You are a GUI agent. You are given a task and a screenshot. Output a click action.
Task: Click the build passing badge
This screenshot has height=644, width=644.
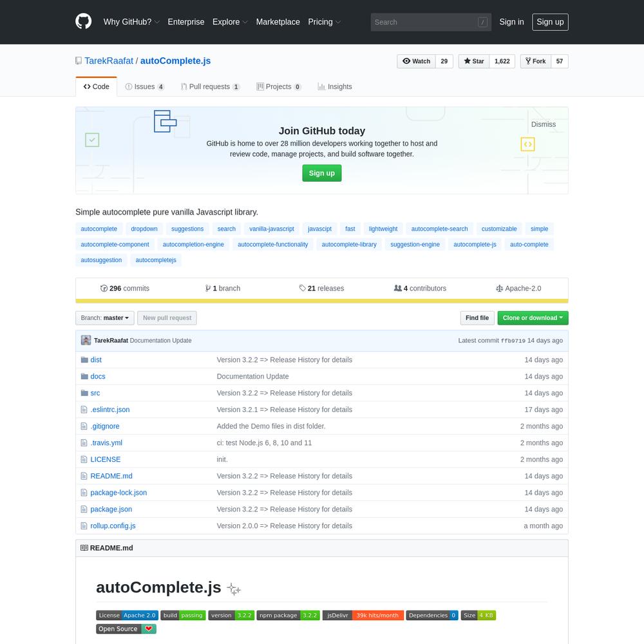click(x=183, y=615)
